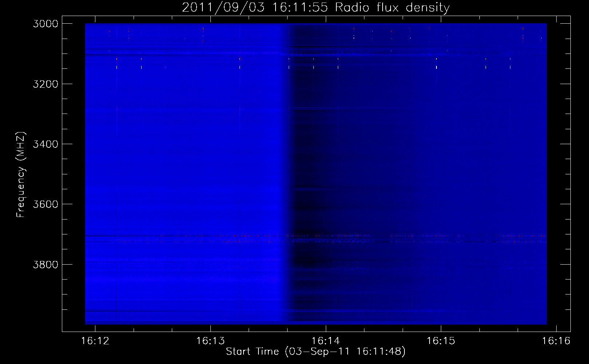Screen dimensions: 589x364
Task: Click the 16:13 time tick label
Action: tap(210, 341)
